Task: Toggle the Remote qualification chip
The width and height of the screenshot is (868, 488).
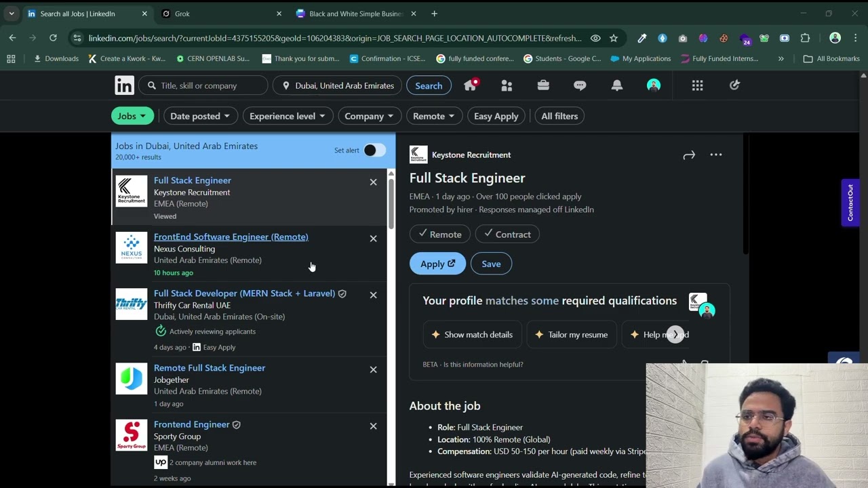Action: 439,235
